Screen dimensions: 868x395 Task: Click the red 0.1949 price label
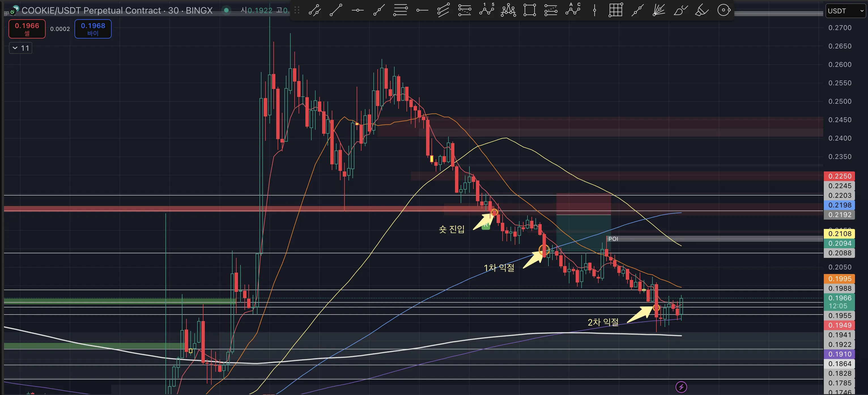(839, 325)
